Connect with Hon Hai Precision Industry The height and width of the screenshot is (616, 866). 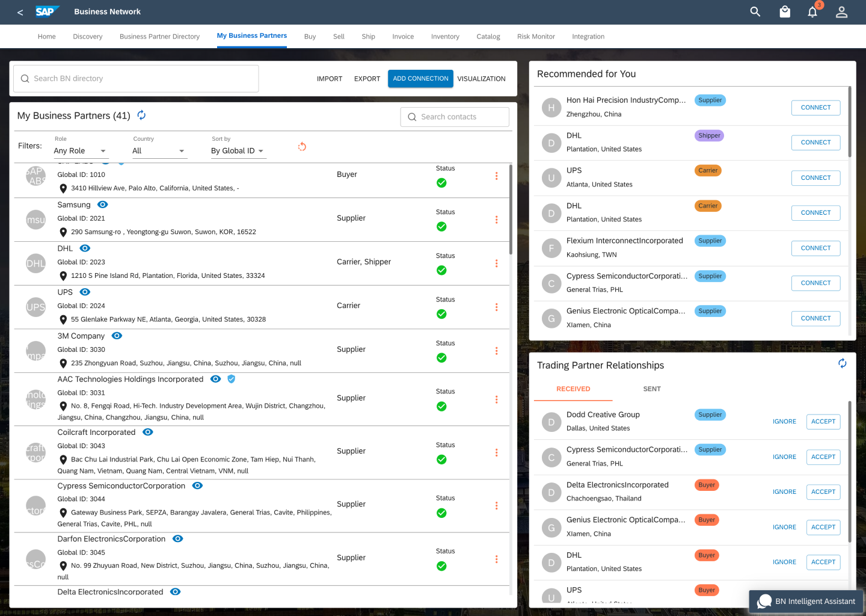815,108
